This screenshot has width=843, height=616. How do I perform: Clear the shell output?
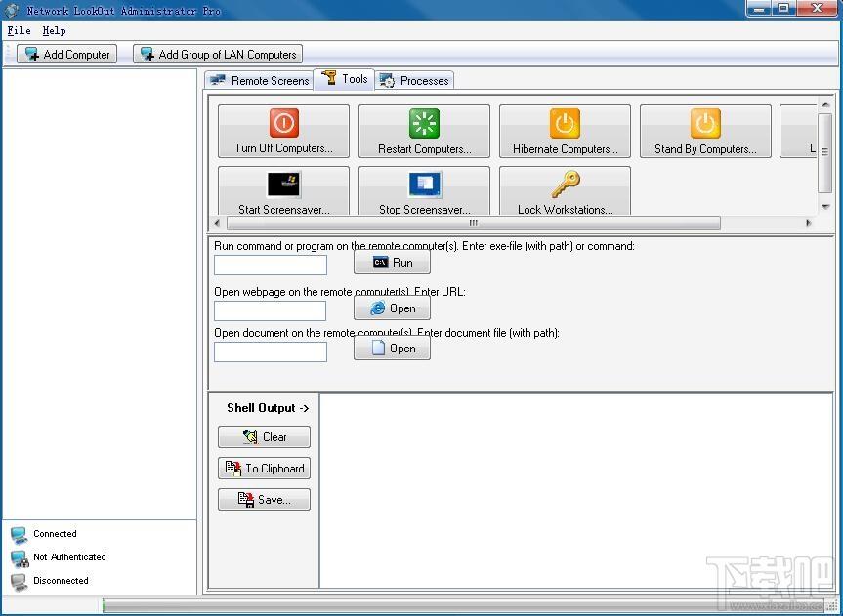[264, 437]
